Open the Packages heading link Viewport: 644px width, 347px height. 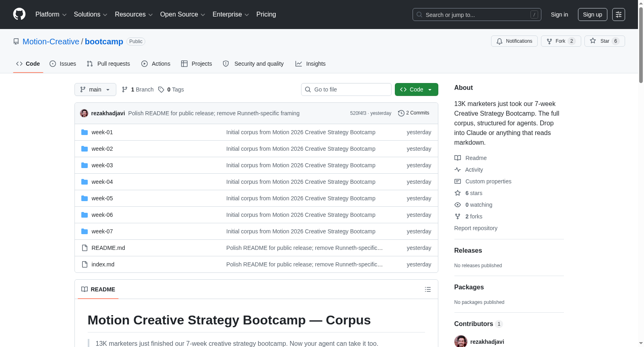click(469, 287)
